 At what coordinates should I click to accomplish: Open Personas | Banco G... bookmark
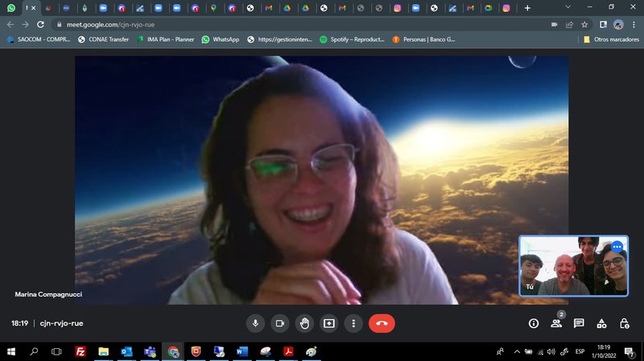424,39
